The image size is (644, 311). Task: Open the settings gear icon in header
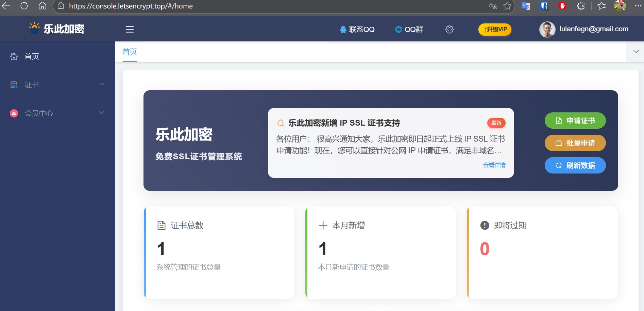point(449,30)
